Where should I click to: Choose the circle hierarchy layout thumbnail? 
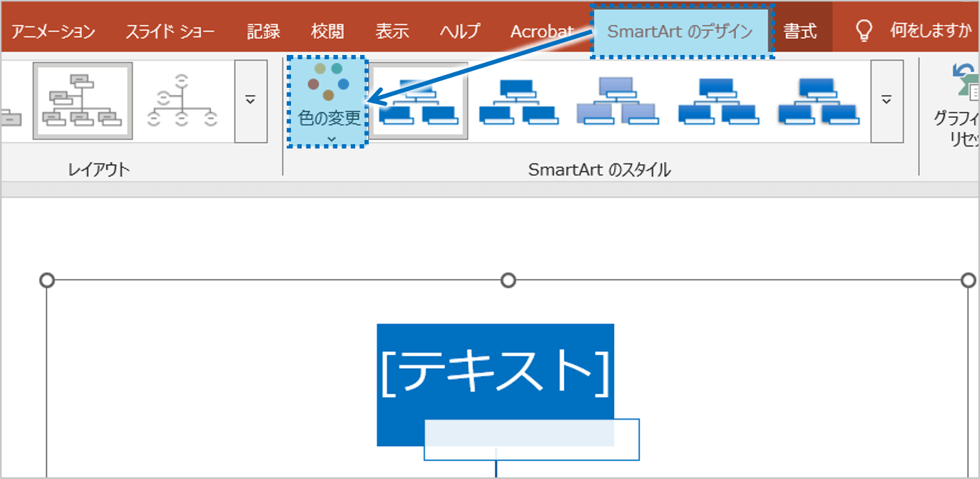182,101
